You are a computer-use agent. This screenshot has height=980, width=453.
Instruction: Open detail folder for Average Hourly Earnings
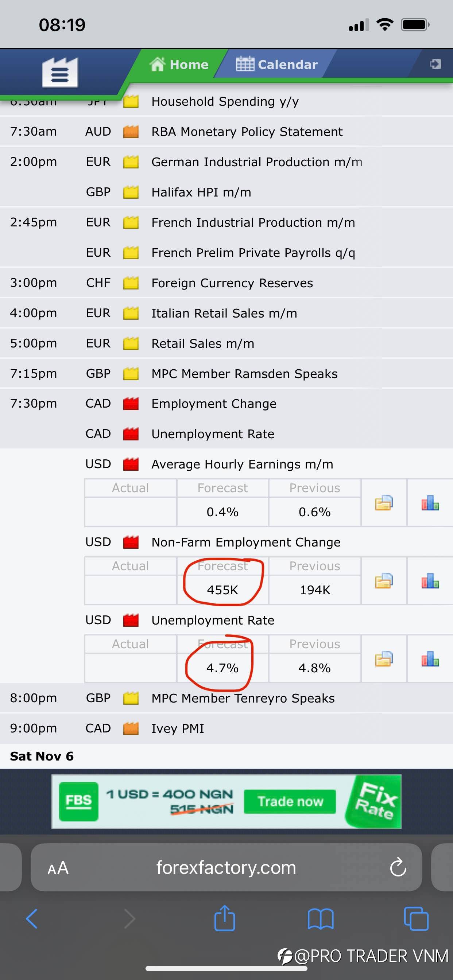pos(383,503)
